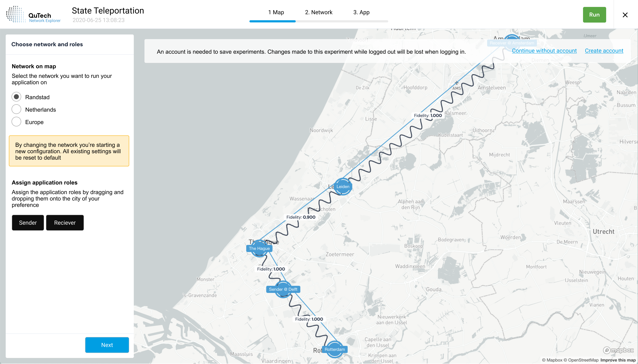
Task: Click the blue Next button
Action: [107, 345]
